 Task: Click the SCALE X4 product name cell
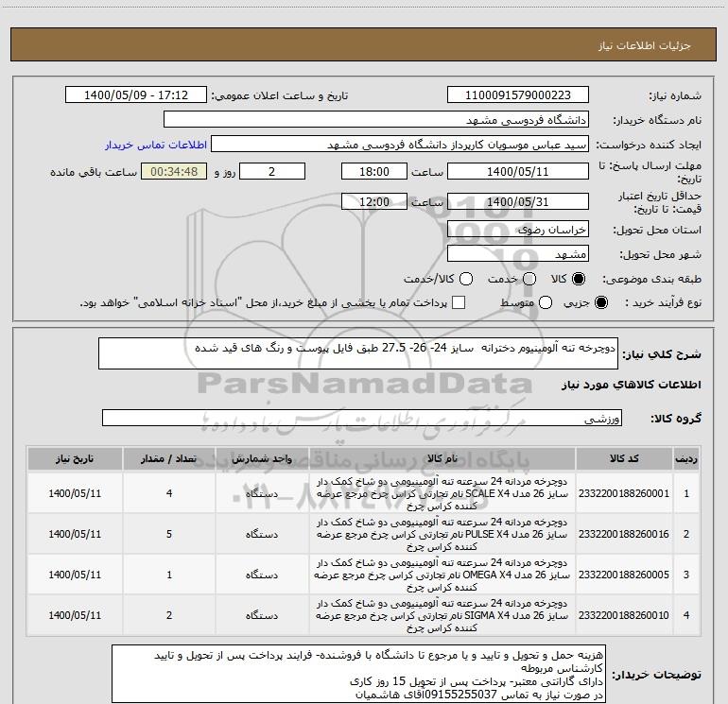click(442, 493)
